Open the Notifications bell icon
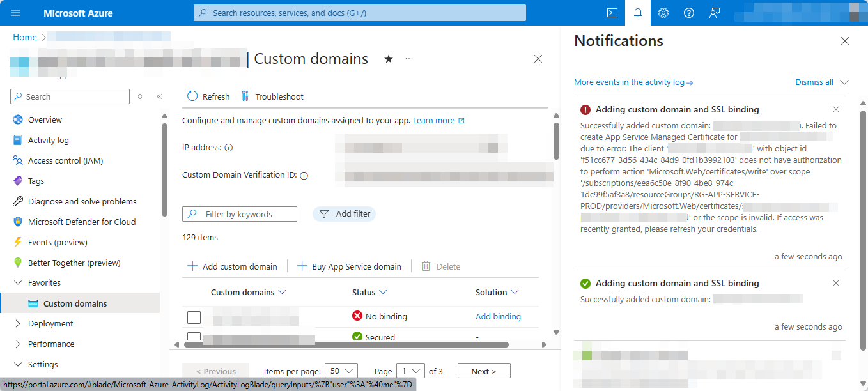 637,13
